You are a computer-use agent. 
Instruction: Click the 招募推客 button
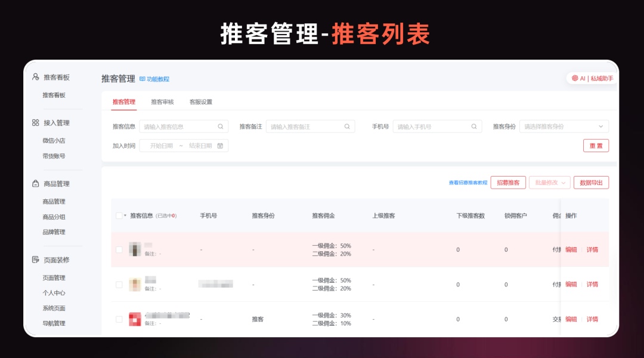tap(507, 182)
